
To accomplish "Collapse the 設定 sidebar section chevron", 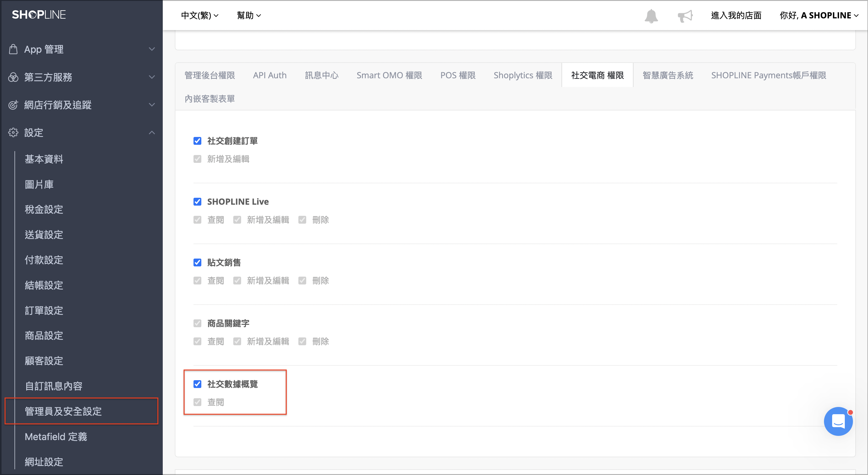I will tap(152, 132).
